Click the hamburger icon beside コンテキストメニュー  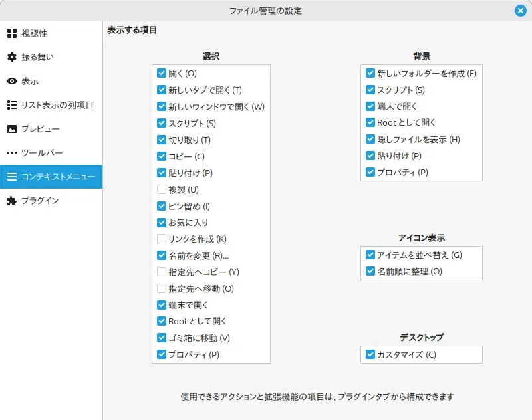coord(12,177)
